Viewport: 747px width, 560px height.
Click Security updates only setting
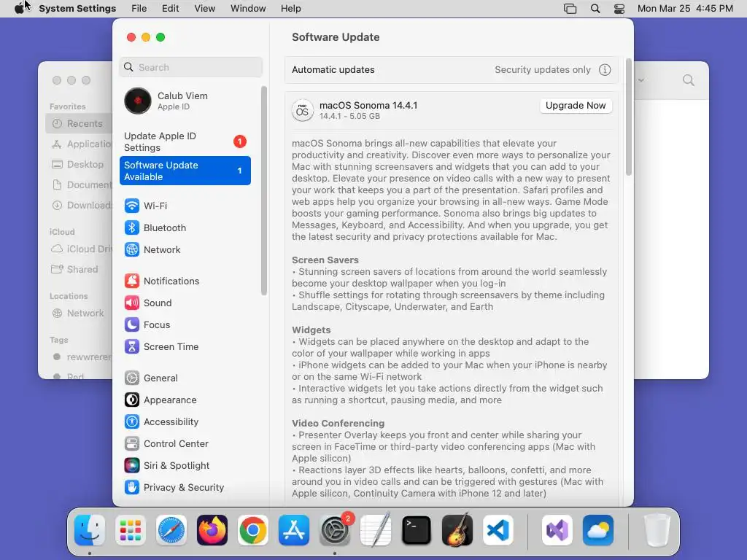543,70
